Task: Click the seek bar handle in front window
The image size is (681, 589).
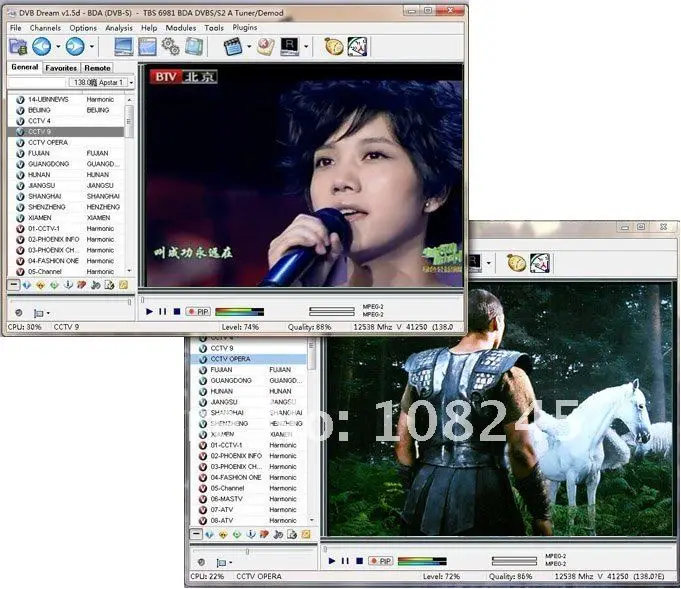Action: click(142, 300)
